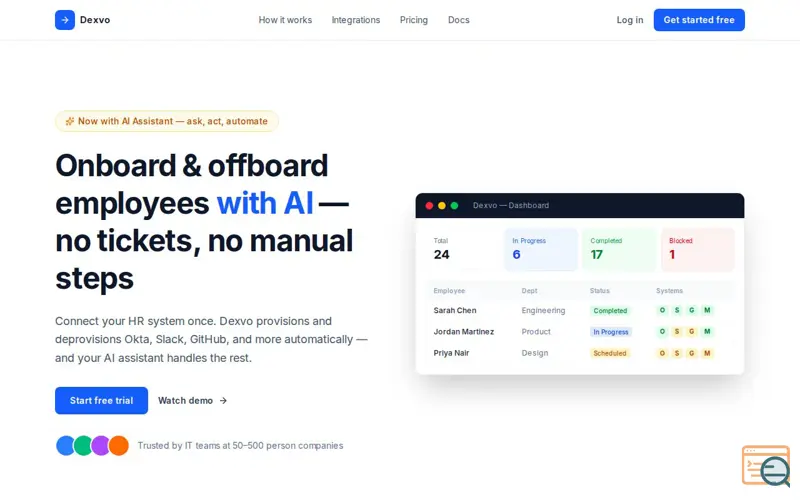Image resolution: width=800 pixels, height=500 pixels.
Task: Click the Dexvo arrow logo icon
Action: [65, 20]
